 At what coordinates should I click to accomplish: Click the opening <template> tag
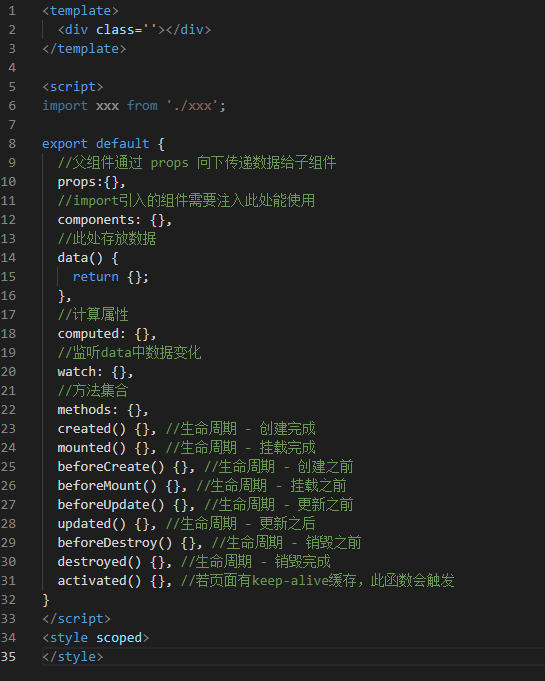80,10
